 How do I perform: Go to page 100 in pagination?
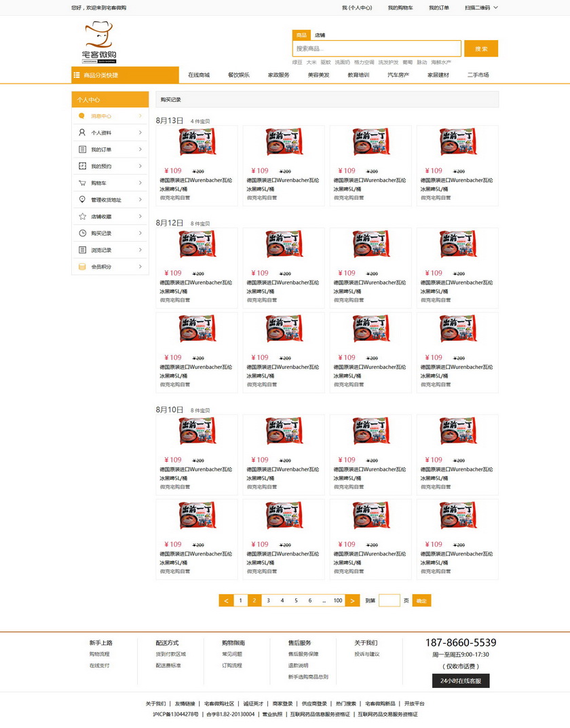338,600
